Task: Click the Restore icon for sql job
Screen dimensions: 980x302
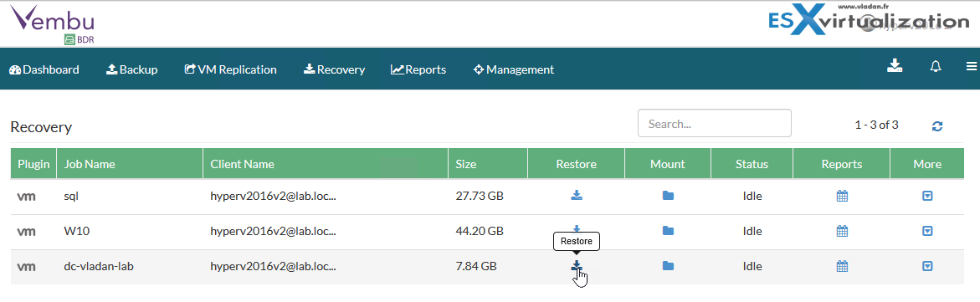Action: (x=577, y=196)
